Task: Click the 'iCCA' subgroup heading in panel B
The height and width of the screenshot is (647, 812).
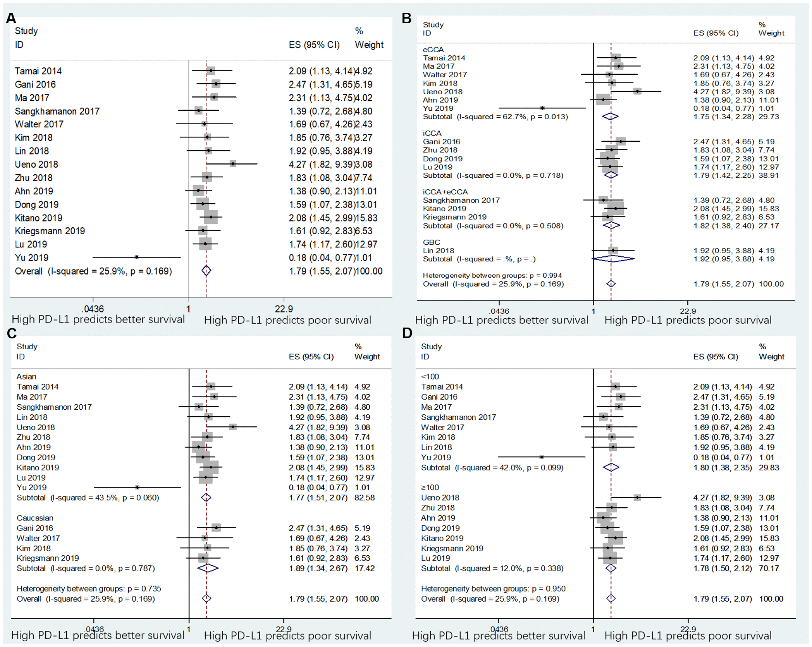Action: [432, 133]
